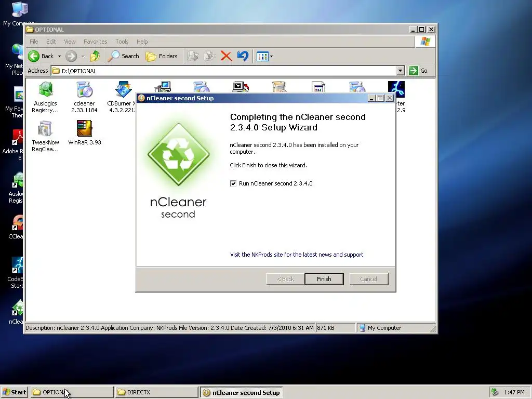Open the Favorites menu
This screenshot has height=399, width=532.
(96, 42)
